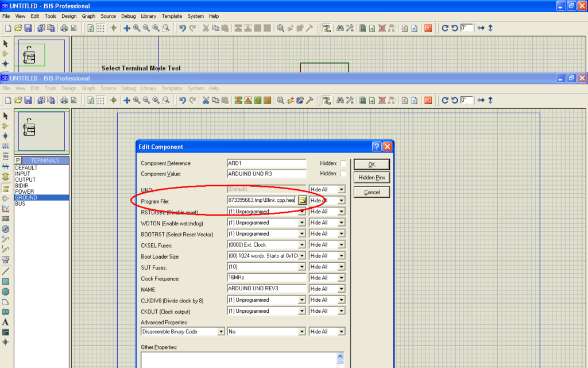The width and height of the screenshot is (588, 368).
Task: Click the Component Reference field ARD1
Action: click(266, 163)
